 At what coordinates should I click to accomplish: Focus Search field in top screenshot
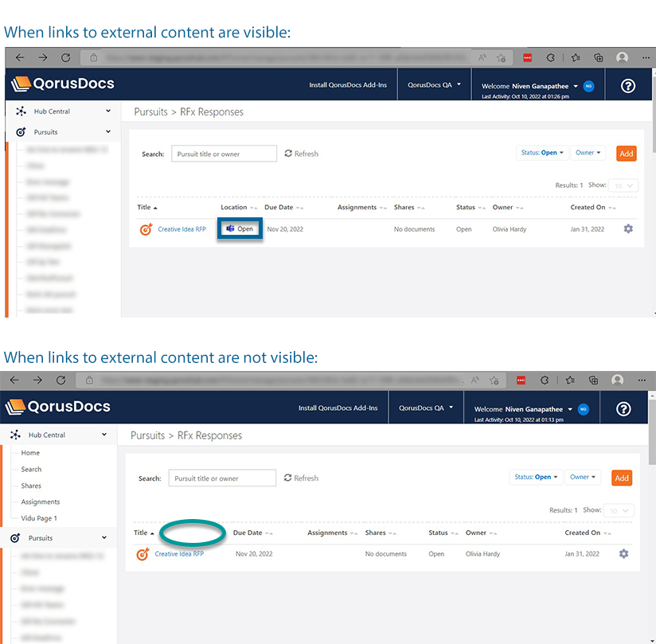click(x=224, y=154)
